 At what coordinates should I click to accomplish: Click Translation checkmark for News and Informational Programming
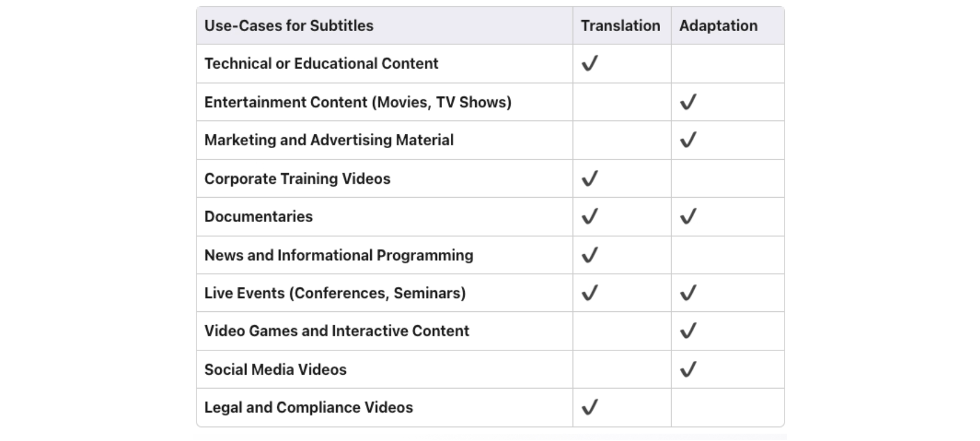tap(590, 255)
